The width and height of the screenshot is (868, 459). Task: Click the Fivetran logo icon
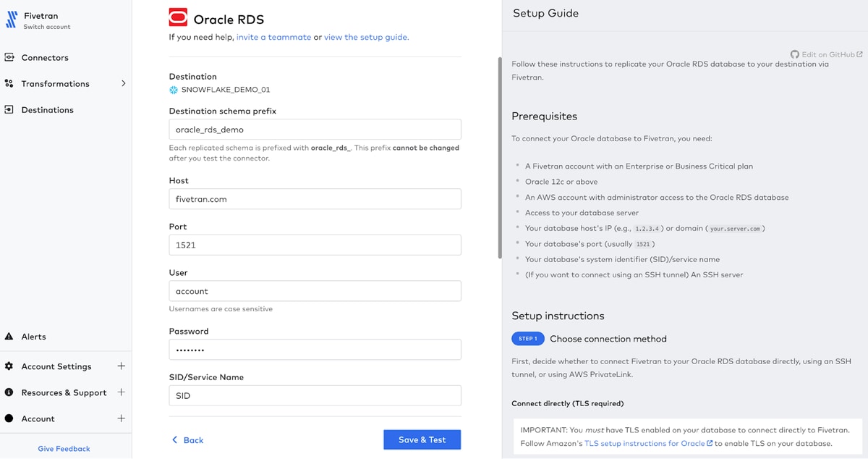coord(11,20)
